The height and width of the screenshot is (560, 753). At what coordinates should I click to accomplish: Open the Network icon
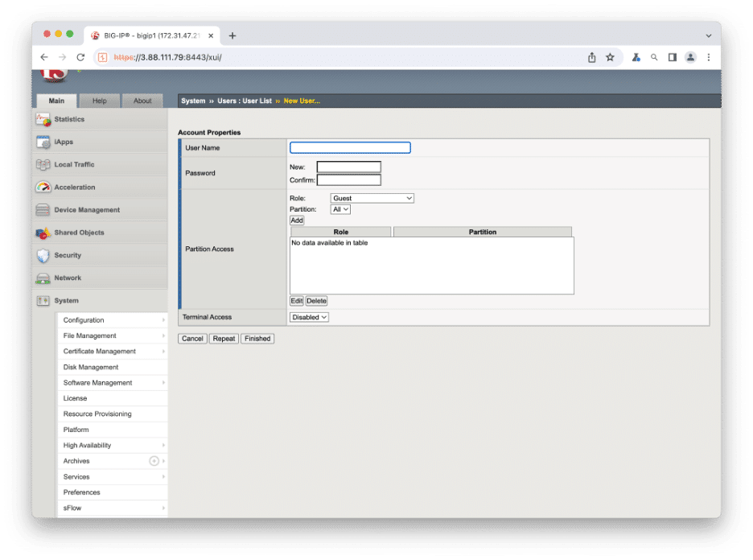pos(43,278)
